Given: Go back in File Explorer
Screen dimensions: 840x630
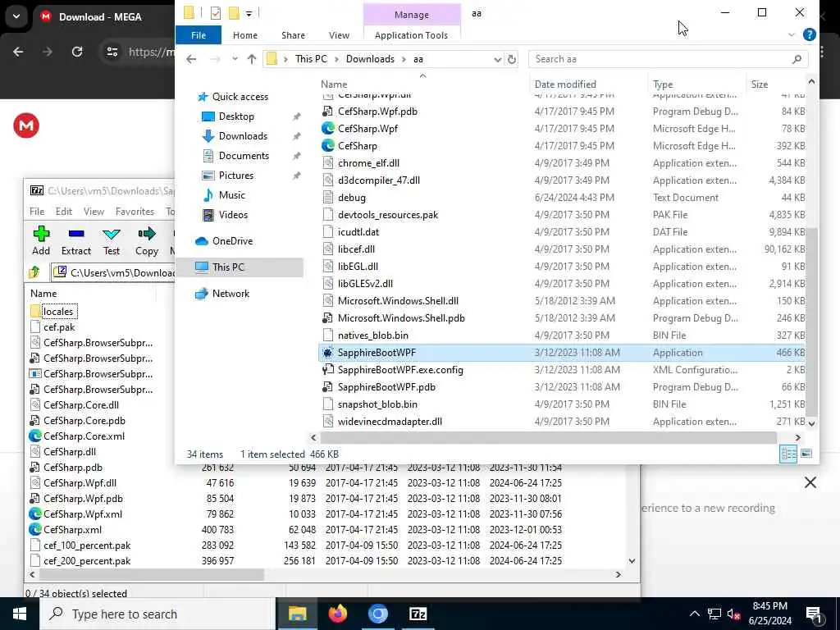Looking at the screenshot, I should [x=191, y=59].
